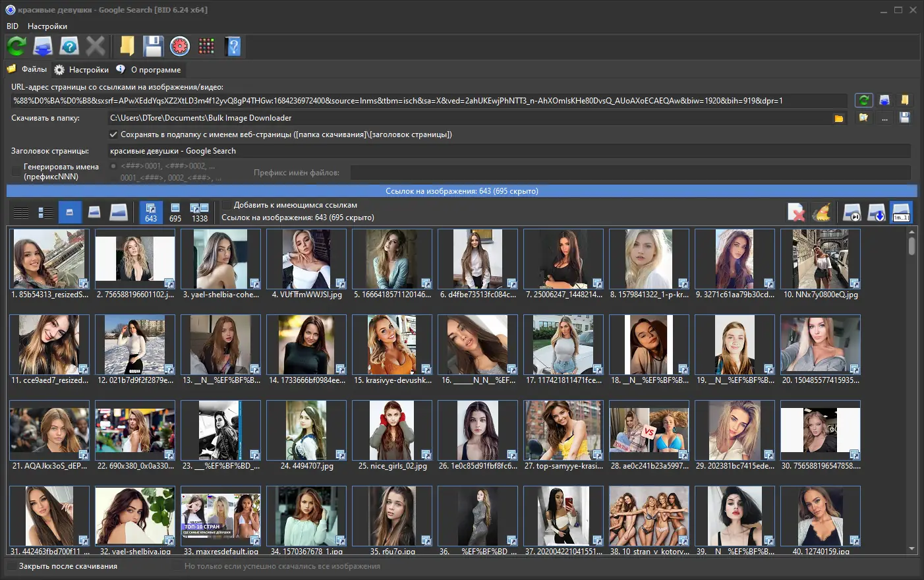Click the colored dots grid toolbar icon
Screen dimensions: 924x580
tap(206, 46)
